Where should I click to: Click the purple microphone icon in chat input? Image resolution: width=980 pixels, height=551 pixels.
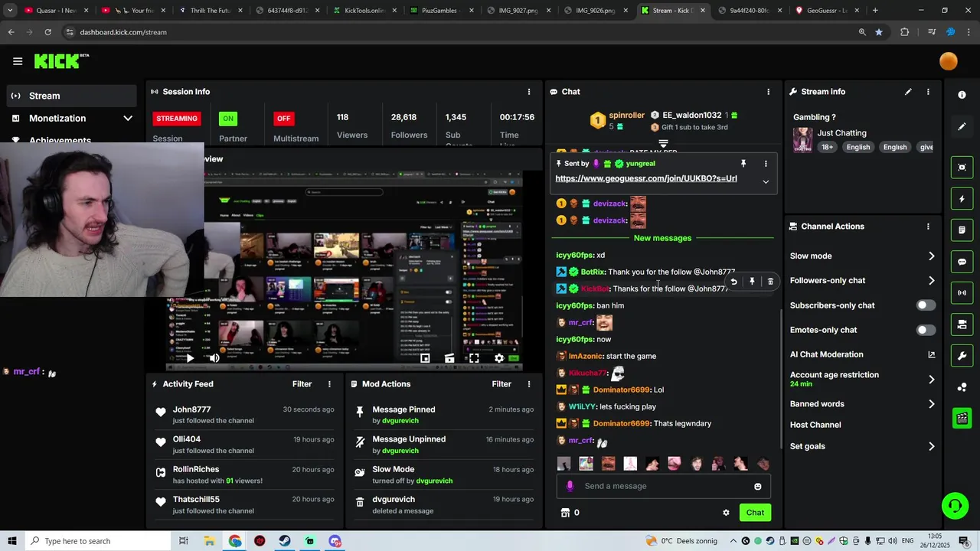point(570,486)
